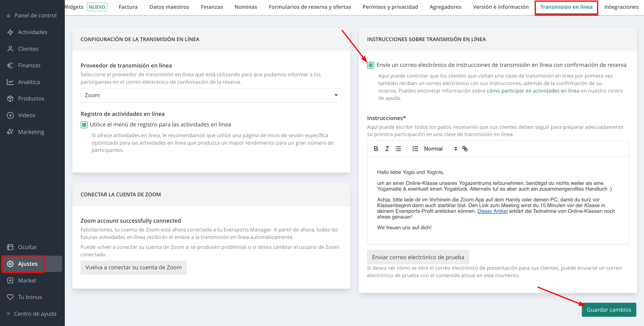
Task: Open Panel de control home icon
Action: click(9, 16)
